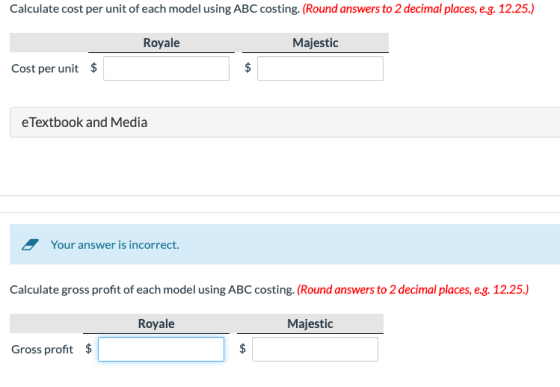Viewport: 560px width, 387px height.
Task: Click 'Calculate cost per unit' instruction text
Action: point(155,9)
